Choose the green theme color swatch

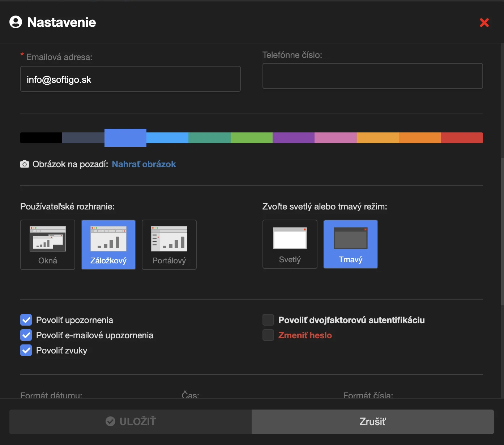pyautogui.click(x=252, y=138)
